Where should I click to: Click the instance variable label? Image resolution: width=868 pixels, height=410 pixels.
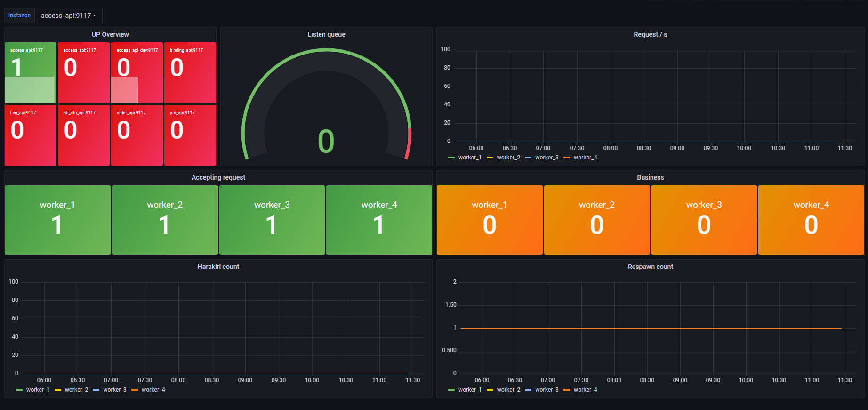tap(19, 16)
